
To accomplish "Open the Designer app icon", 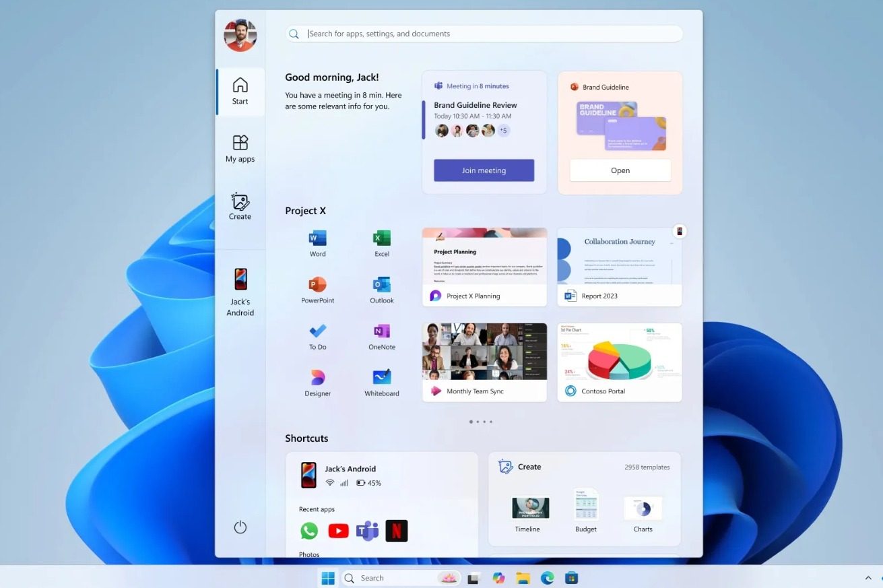I will (317, 378).
